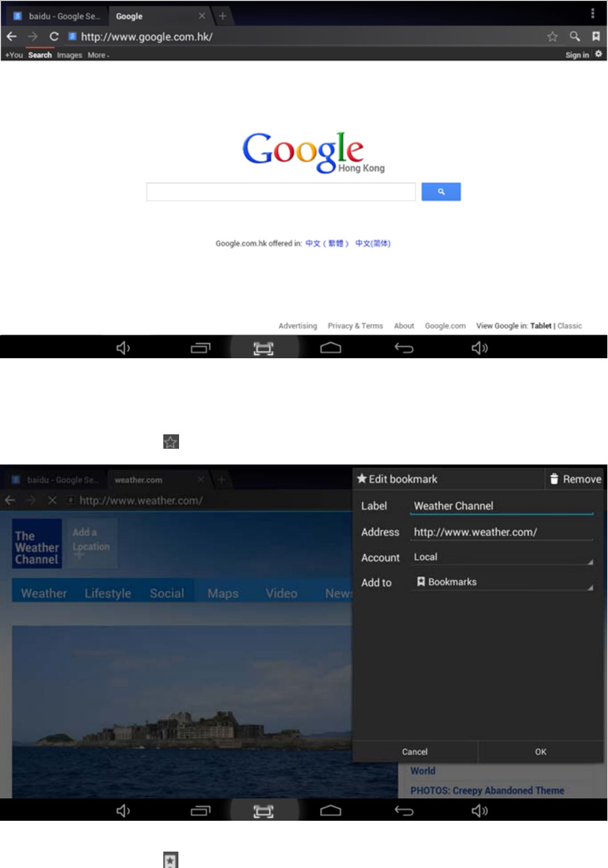The height and width of the screenshot is (868, 608).
Task: Open the browser overflow menu with three dots
Action: click(592, 13)
